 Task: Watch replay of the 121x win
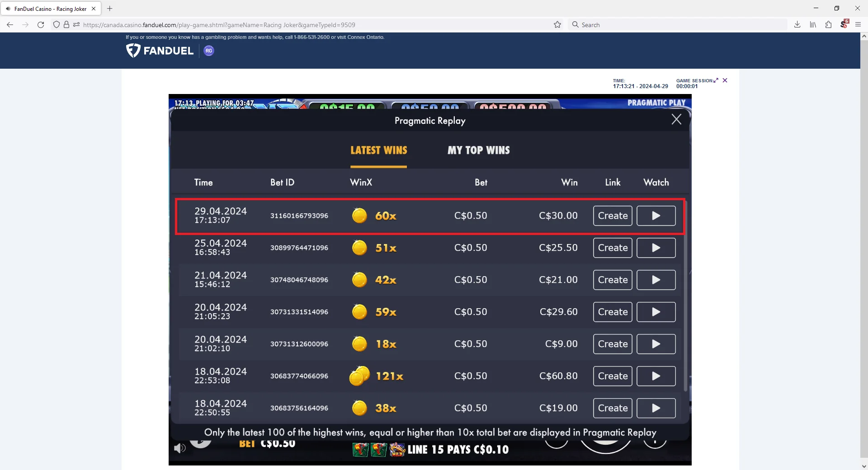656,376
